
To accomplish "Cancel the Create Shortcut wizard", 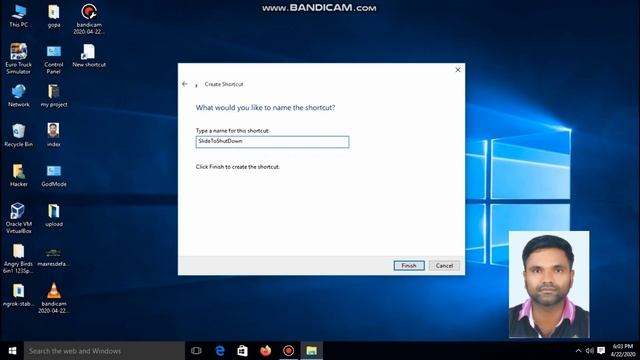I will coord(444,266).
